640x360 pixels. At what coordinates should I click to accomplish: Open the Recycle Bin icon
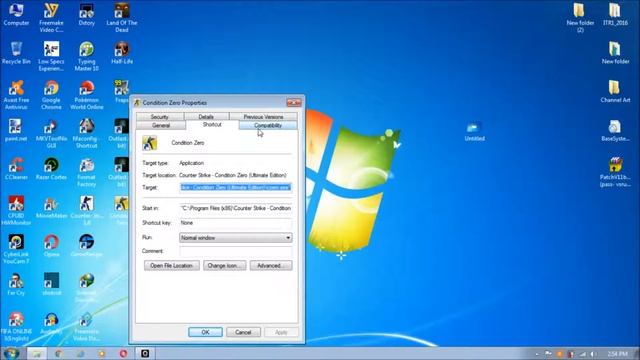click(x=16, y=53)
